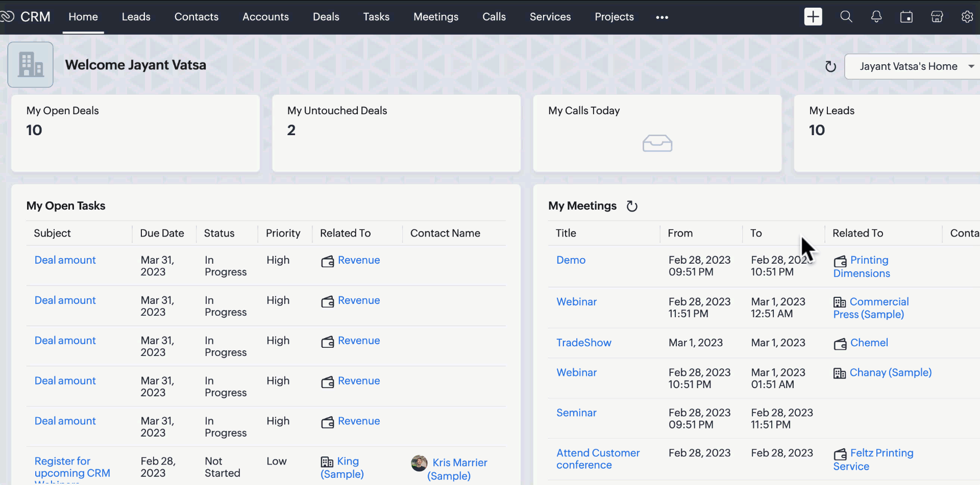The image size is (980, 485).
Task: Click the organization building logo icon
Action: tap(31, 65)
